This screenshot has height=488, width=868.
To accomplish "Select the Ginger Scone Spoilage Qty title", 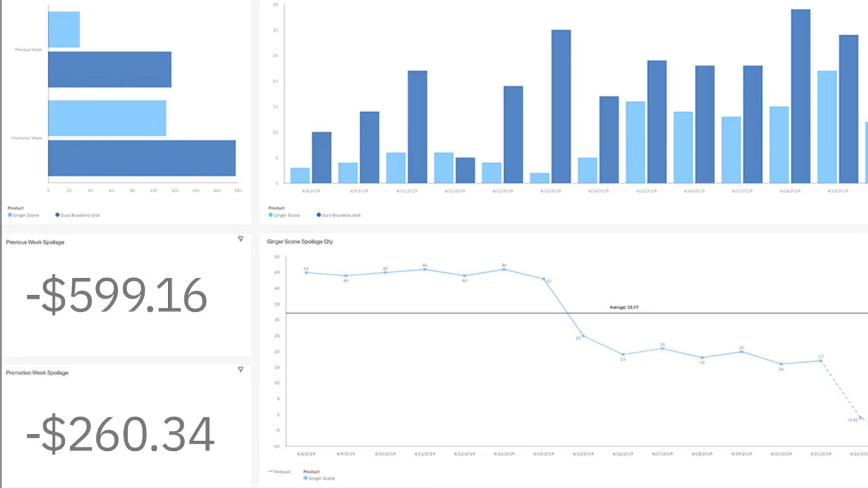I will click(300, 242).
